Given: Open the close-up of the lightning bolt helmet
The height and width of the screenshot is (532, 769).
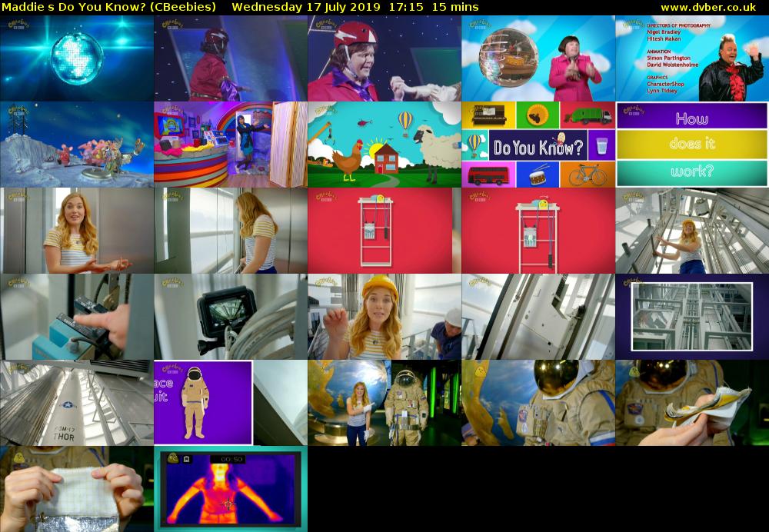Looking at the screenshot, I should pyautogui.click(x=384, y=58).
